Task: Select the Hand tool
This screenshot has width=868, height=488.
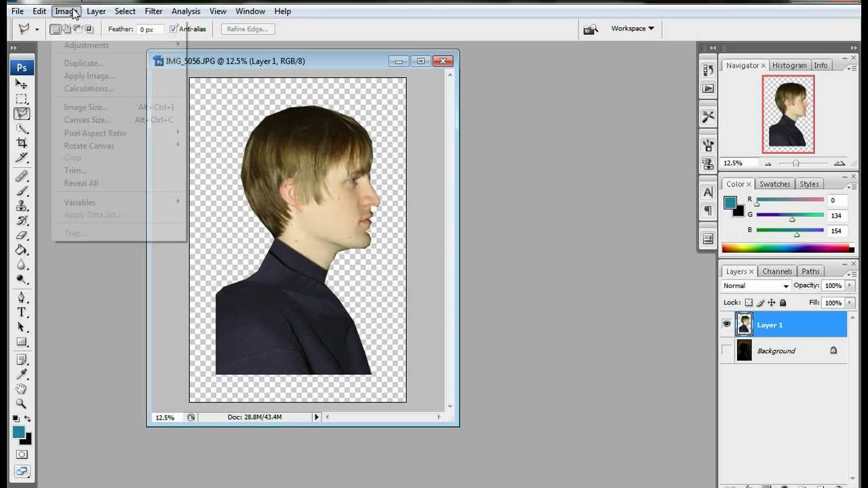Action: [x=22, y=389]
